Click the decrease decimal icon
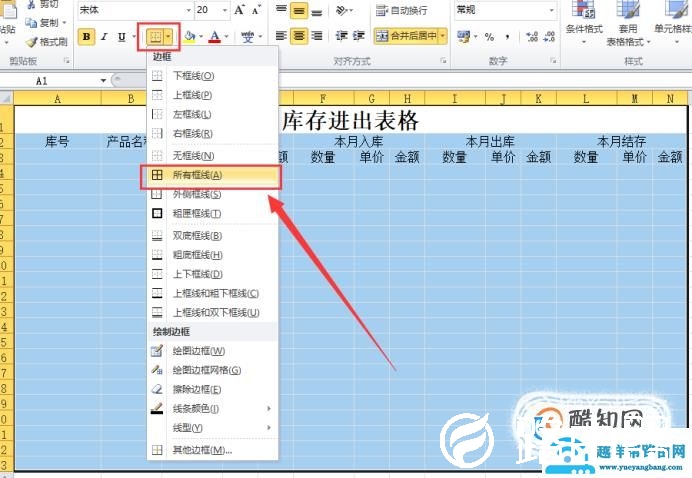The width and height of the screenshot is (692, 478). pyautogui.click(x=549, y=37)
